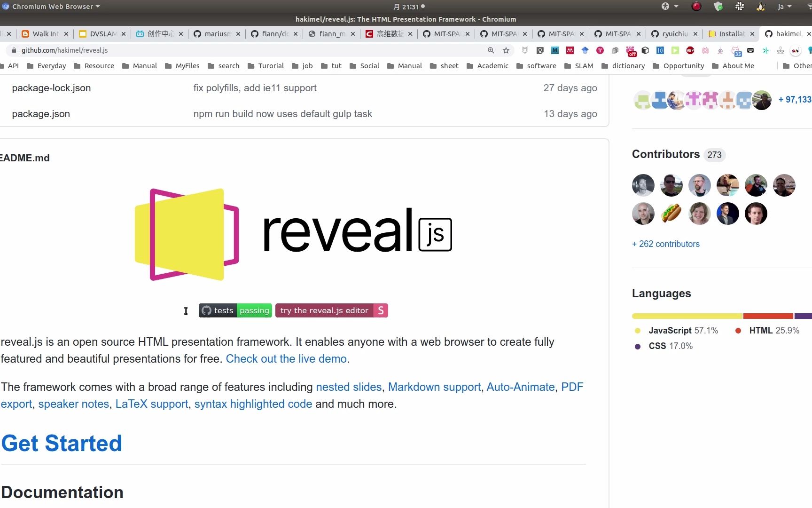Screen dimensions: 812x508
Task: Open the 'dictionary' bookmarks folder
Action: pyautogui.click(x=628, y=66)
